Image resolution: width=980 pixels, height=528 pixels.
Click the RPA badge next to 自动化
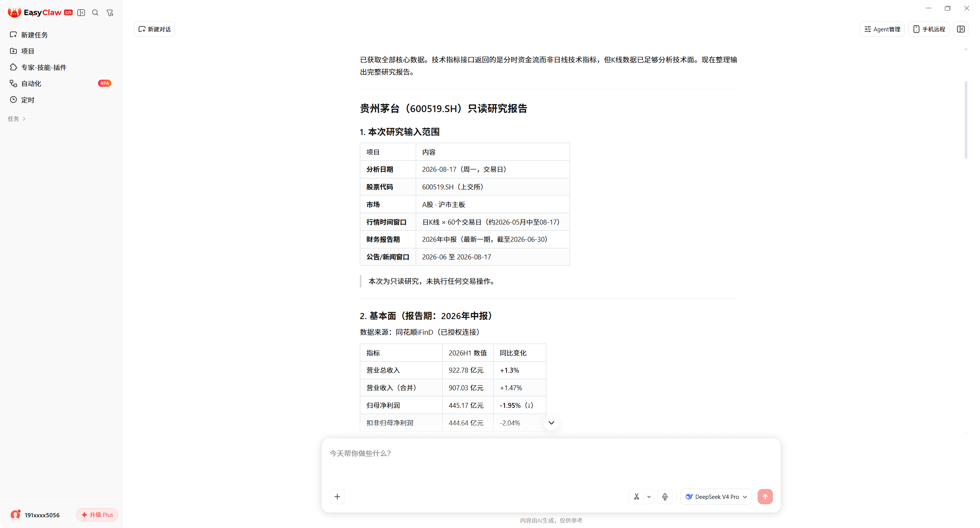tap(105, 83)
